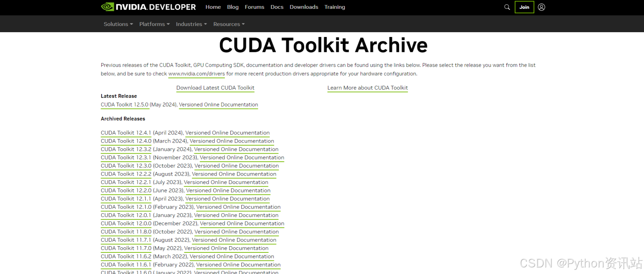Image resolution: width=644 pixels, height=274 pixels.
Task: Open the Downloads menu item
Action: pos(304,7)
